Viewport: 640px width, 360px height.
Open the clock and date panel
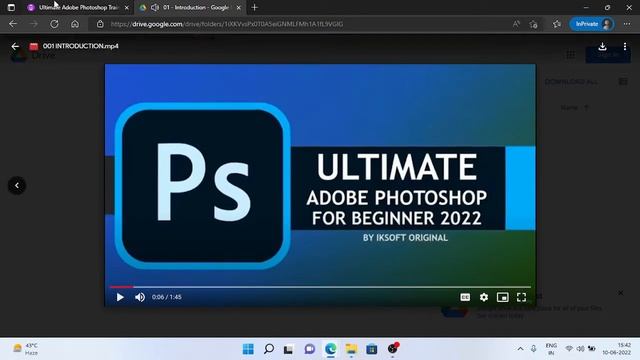(x=617, y=349)
